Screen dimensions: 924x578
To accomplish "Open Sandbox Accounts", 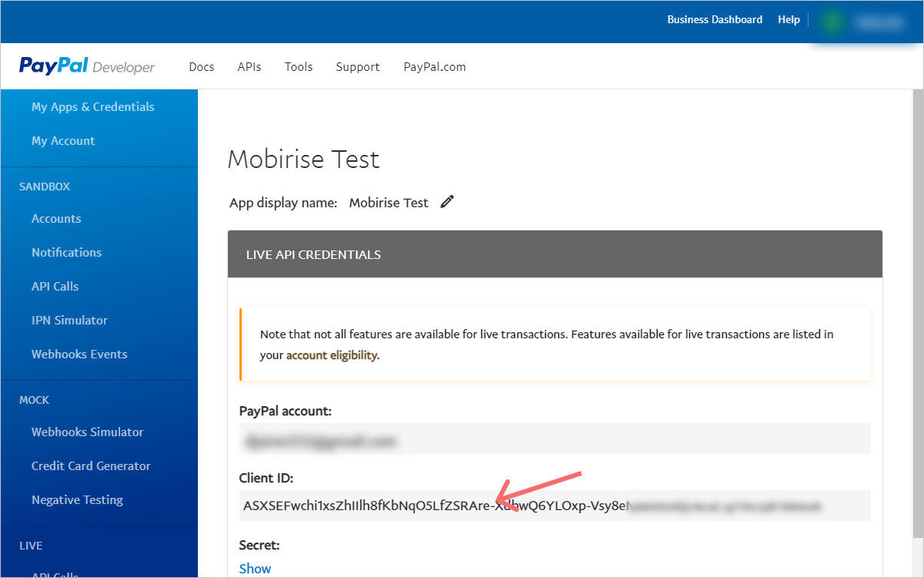I will 56,219.
